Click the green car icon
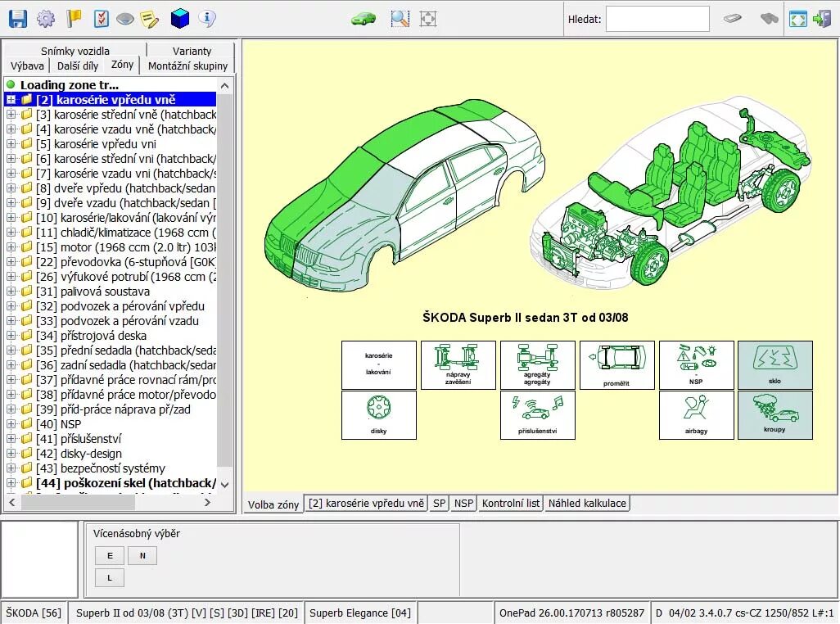 [x=364, y=20]
